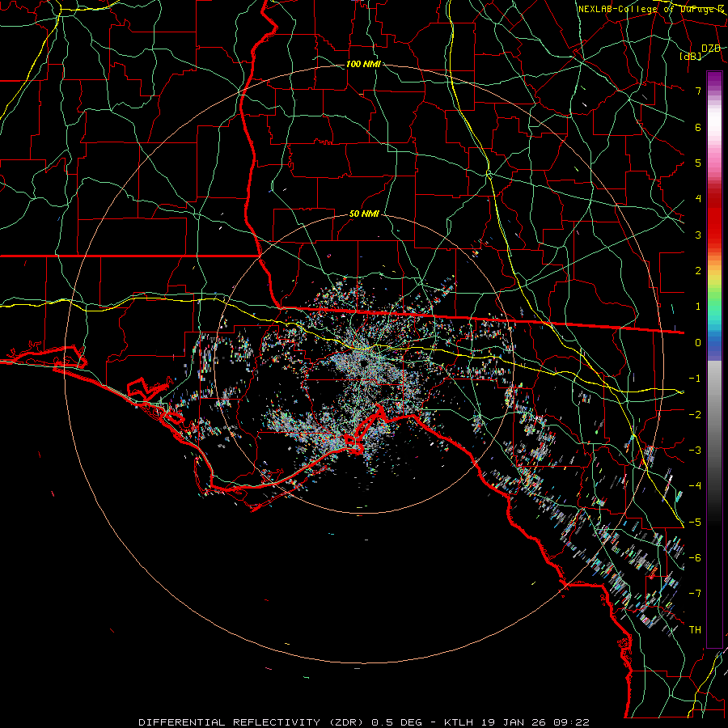
Task: Click the vertical ZDR color scale bar
Action: tap(714, 360)
